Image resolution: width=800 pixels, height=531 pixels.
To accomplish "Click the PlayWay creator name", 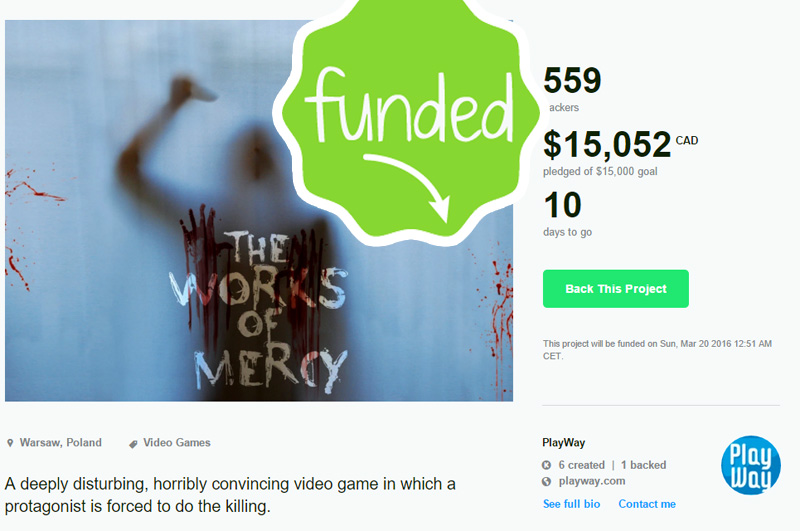I will [563, 443].
